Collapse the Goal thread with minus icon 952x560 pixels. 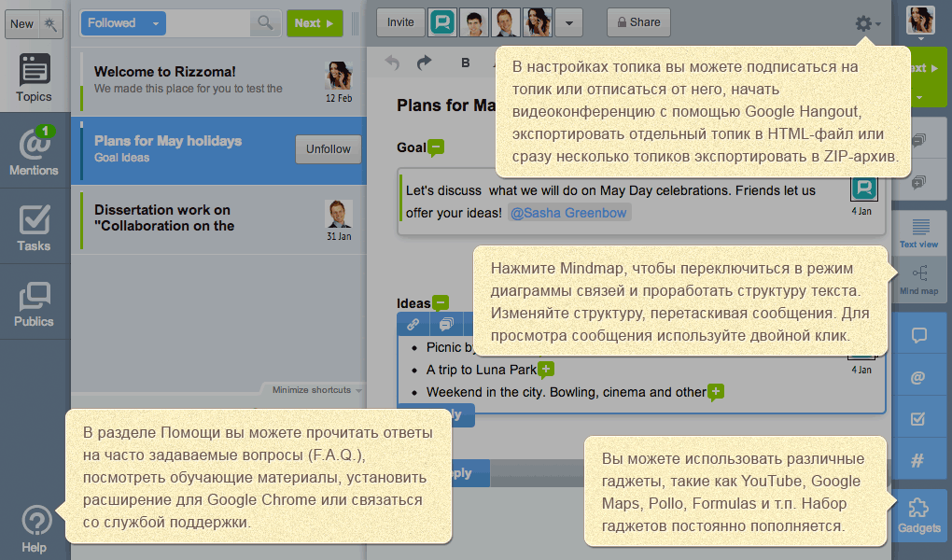pyautogui.click(x=436, y=147)
